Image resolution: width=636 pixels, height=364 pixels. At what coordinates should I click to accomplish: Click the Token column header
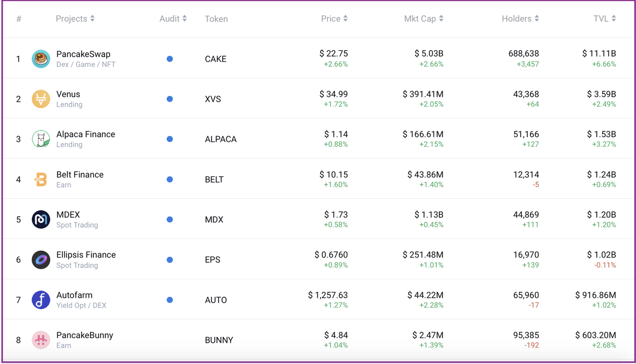216,19
